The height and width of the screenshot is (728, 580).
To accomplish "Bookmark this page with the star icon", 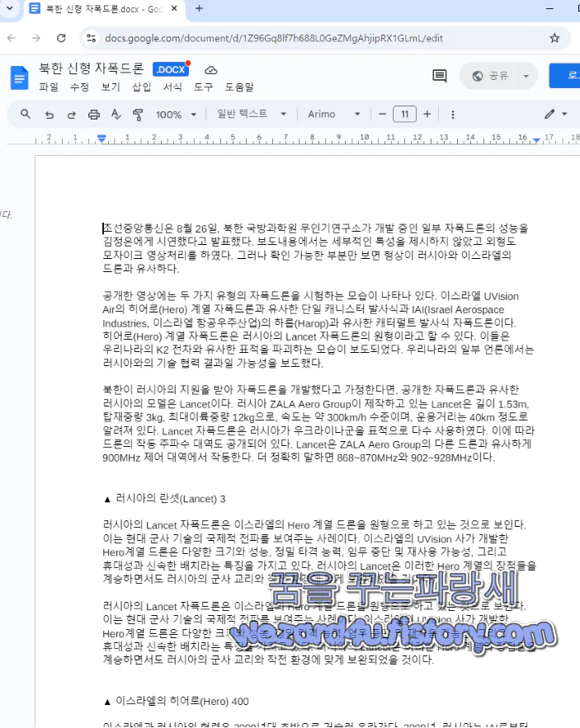I will [554, 38].
